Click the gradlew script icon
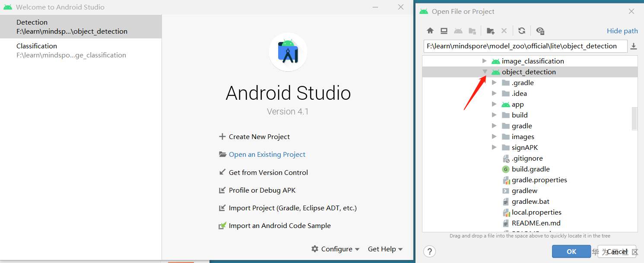The width and height of the screenshot is (644, 263). coord(506,191)
